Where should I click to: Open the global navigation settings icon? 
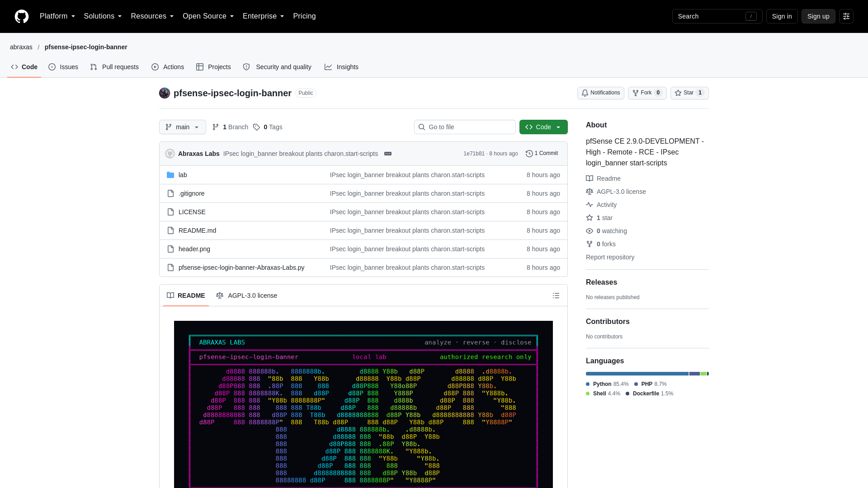(x=846, y=16)
